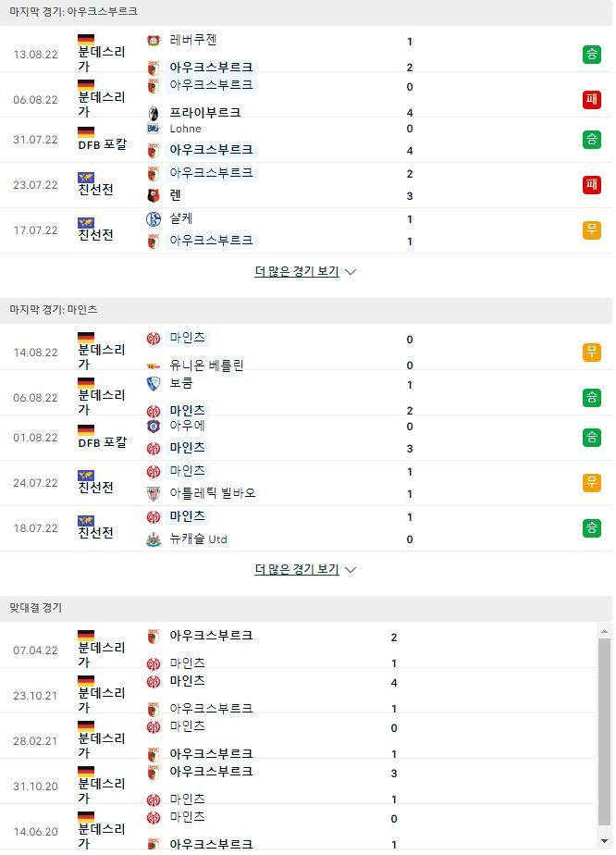
Task: Click the Union Berlin team crest icon
Action: pyautogui.click(x=154, y=366)
